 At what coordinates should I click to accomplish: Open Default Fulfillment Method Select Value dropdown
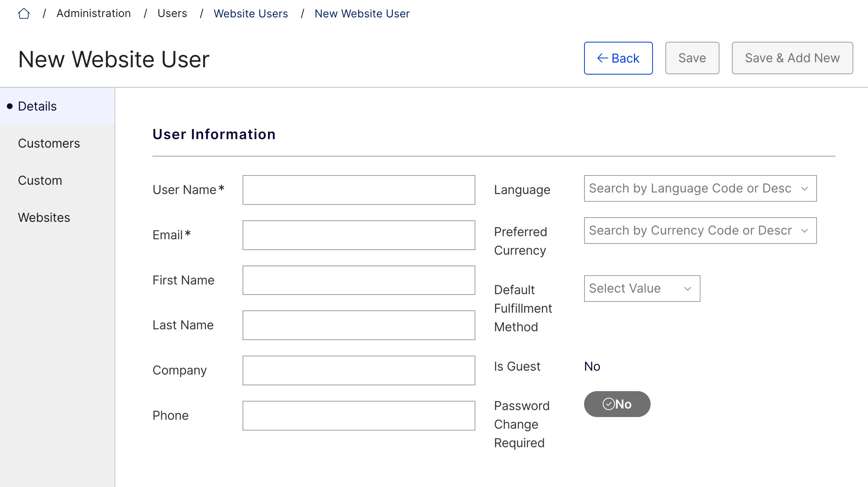642,288
